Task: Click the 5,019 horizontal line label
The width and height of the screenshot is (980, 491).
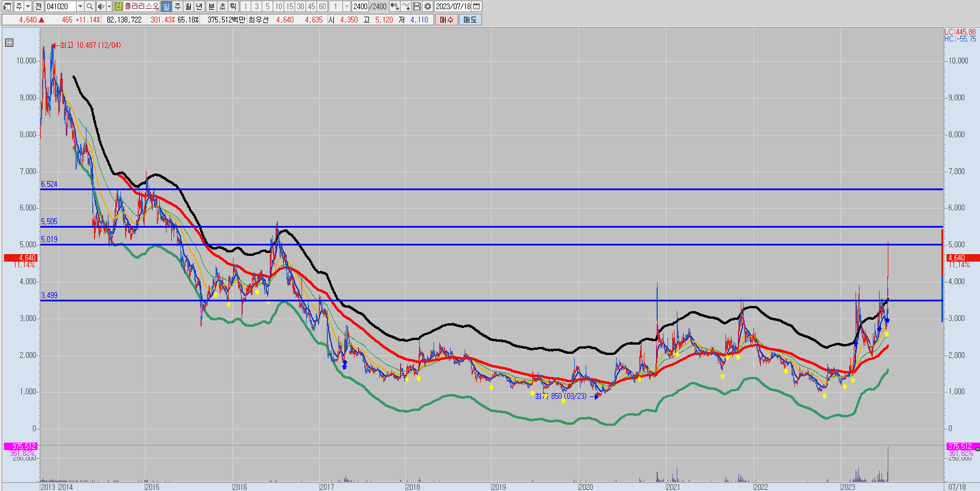Action: click(x=49, y=240)
